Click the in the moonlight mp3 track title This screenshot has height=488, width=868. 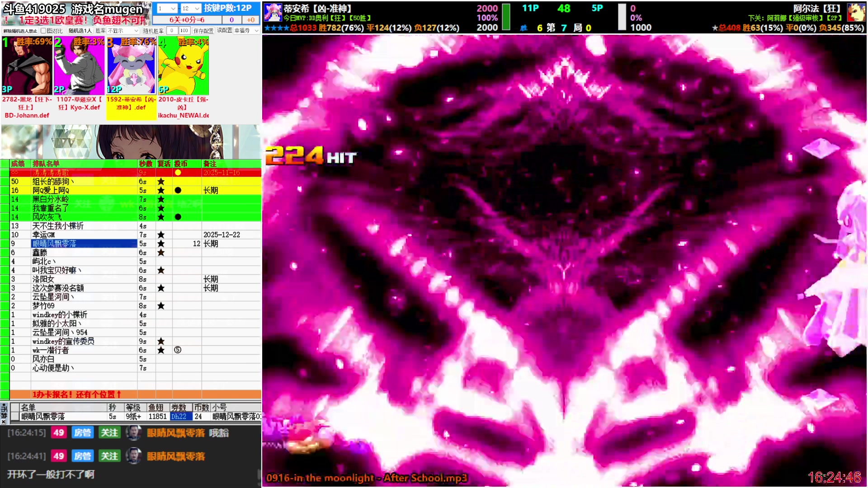pos(367,478)
